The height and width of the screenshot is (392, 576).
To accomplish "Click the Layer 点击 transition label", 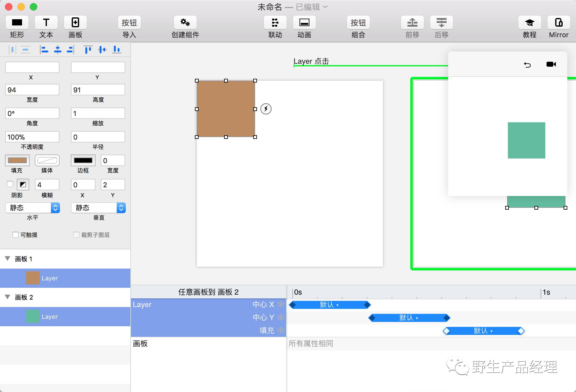I will click(311, 61).
